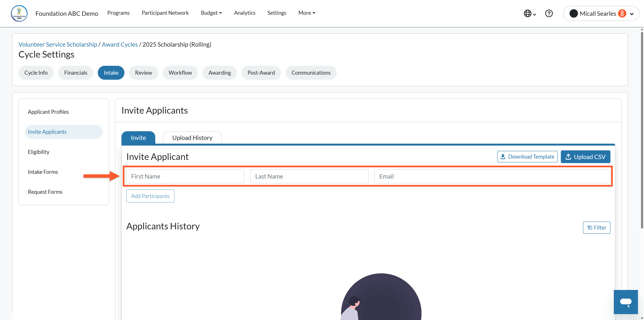
Task: Focus the Last Name input field
Action: [x=309, y=176]
